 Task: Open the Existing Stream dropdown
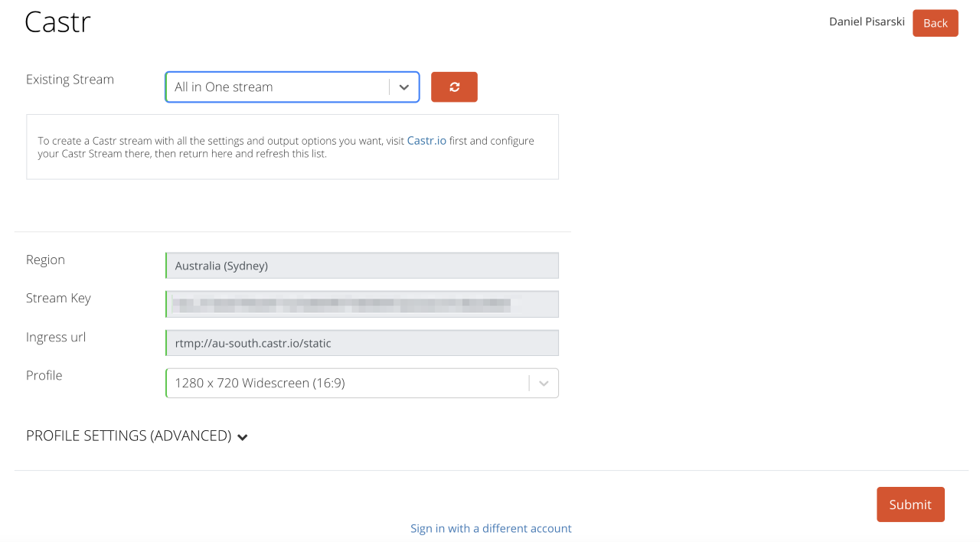pos(292,87)
